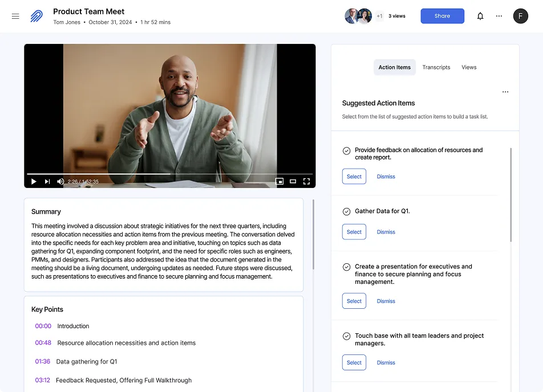Viewport: 543px width, 392px height.
Task: Click 'Data gathering for Q1' key point
Action: click(87, 362)
